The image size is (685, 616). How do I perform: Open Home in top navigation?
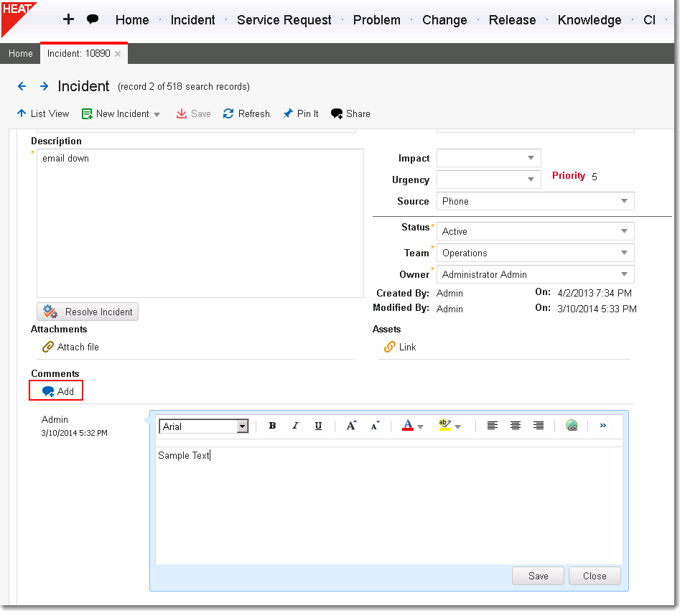click(x=132, y=20)
